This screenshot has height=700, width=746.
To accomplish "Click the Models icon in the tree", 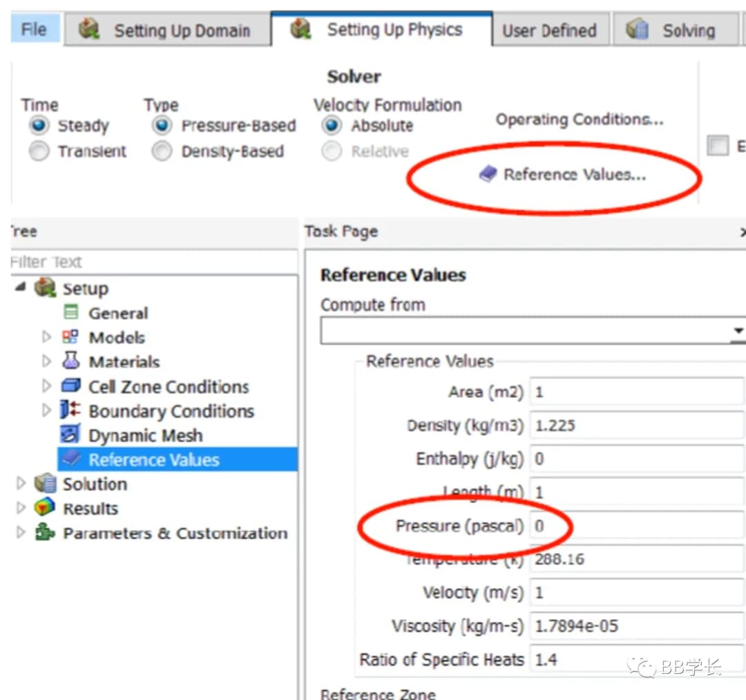I will (70, 337).
